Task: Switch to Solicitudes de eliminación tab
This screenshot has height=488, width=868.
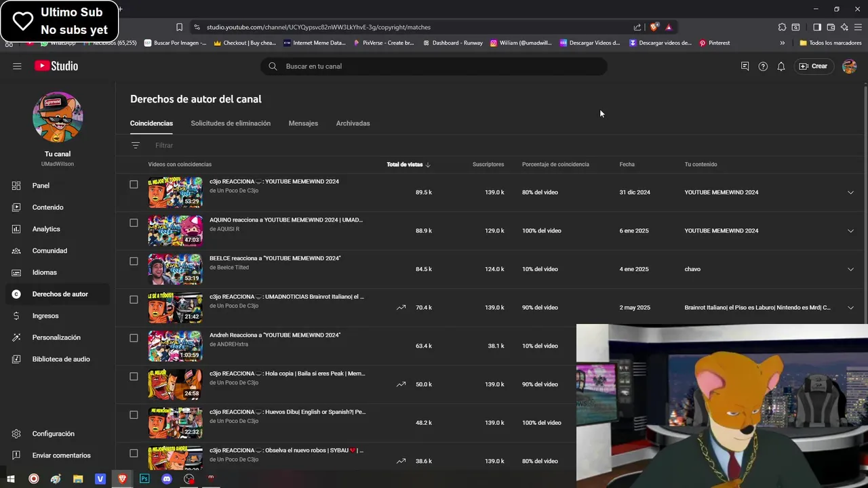Action: click(231, 123)
